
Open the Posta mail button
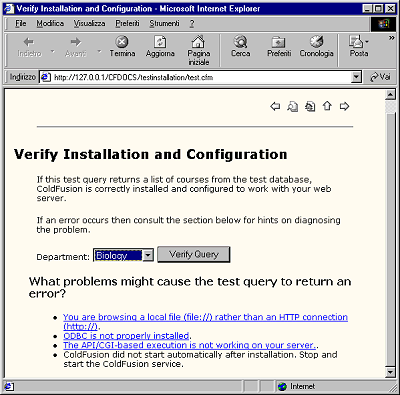click(x=359, y=47)
